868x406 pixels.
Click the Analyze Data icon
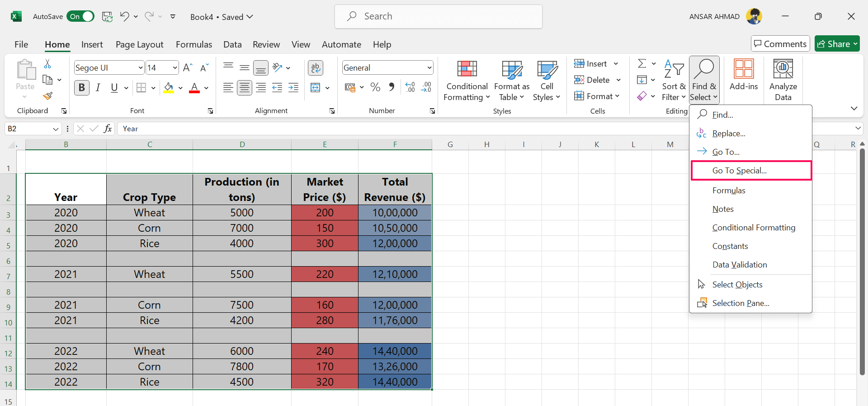point(783,81)
